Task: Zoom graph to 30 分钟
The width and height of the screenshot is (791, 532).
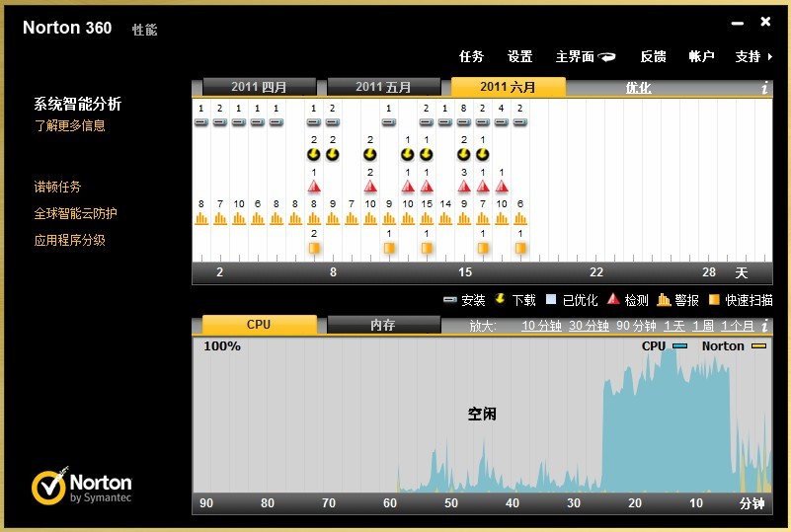Action: point(589,326)
